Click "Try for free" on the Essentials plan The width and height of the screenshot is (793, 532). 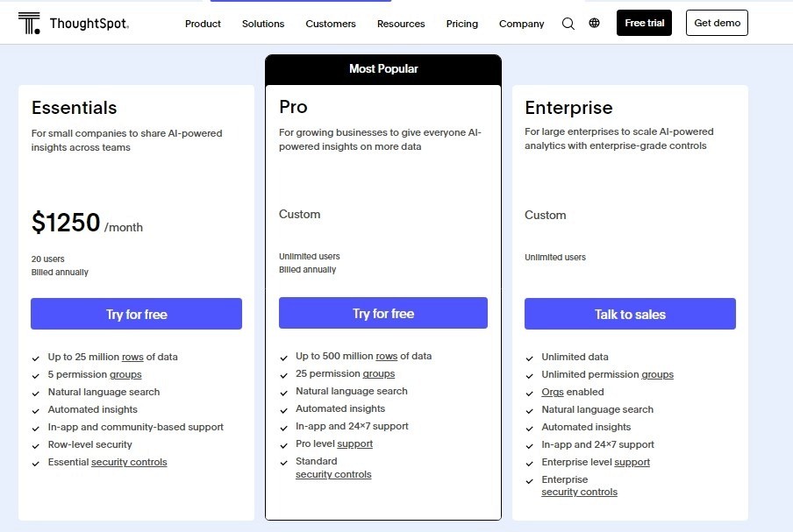point(136,314)
